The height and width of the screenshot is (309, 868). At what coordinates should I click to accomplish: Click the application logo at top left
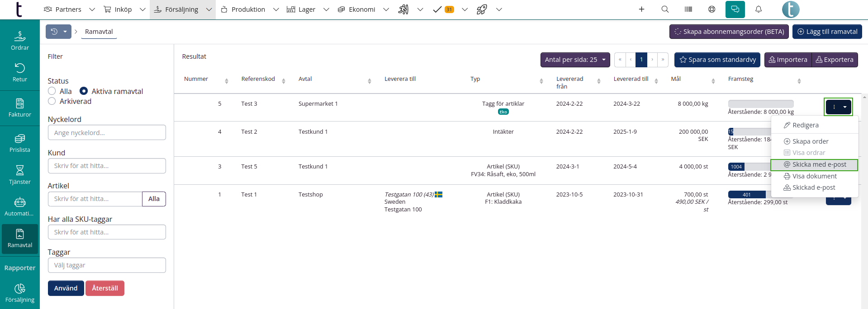pyautogui.click(x=19, y=9)
